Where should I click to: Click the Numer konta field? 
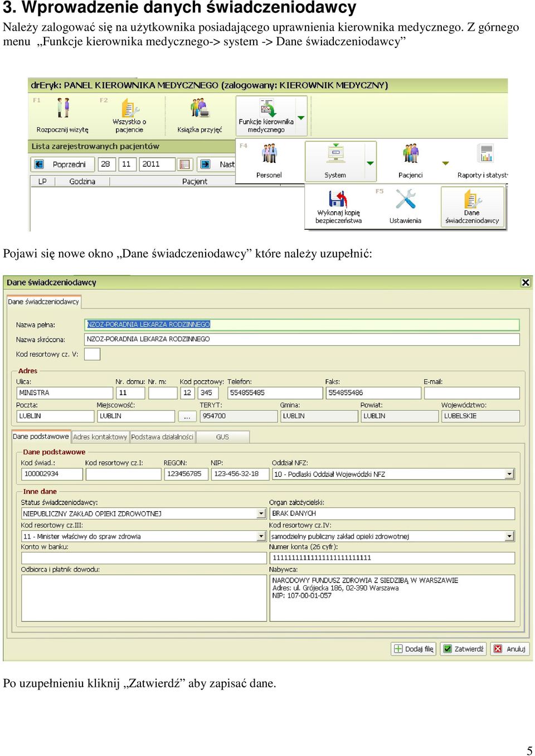[x=392, y=558]
